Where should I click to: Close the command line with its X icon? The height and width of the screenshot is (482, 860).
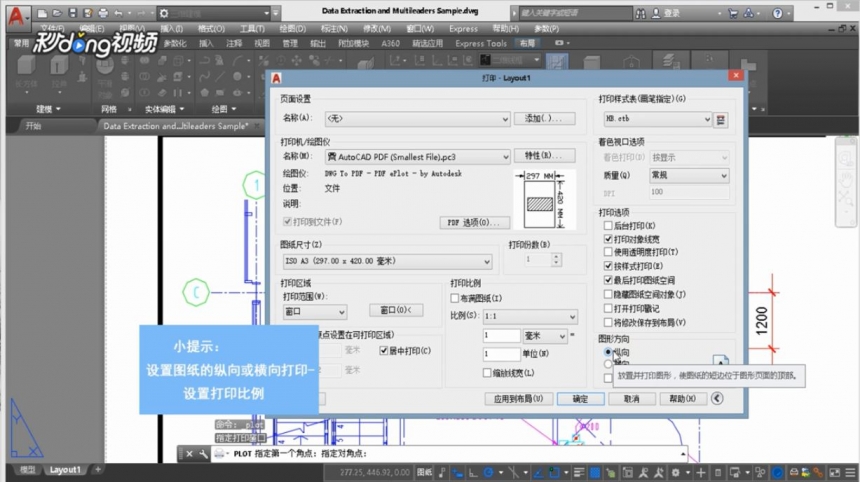tap(189, 454)
